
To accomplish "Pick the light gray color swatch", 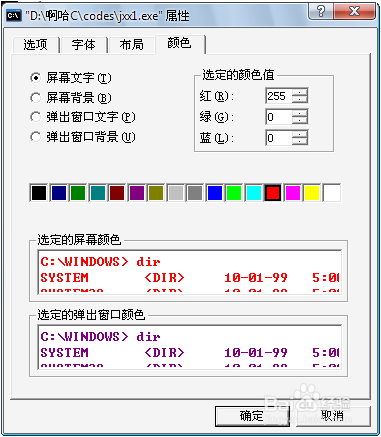I will point(176,193).
